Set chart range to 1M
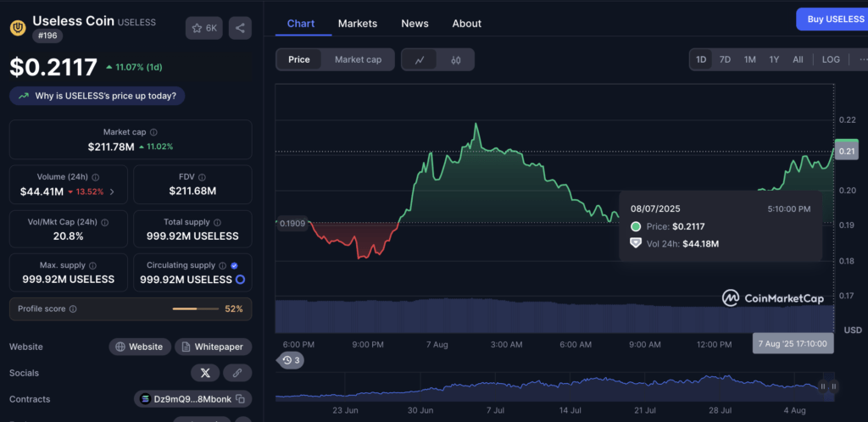868x422 pixels. tap(749, 59)
